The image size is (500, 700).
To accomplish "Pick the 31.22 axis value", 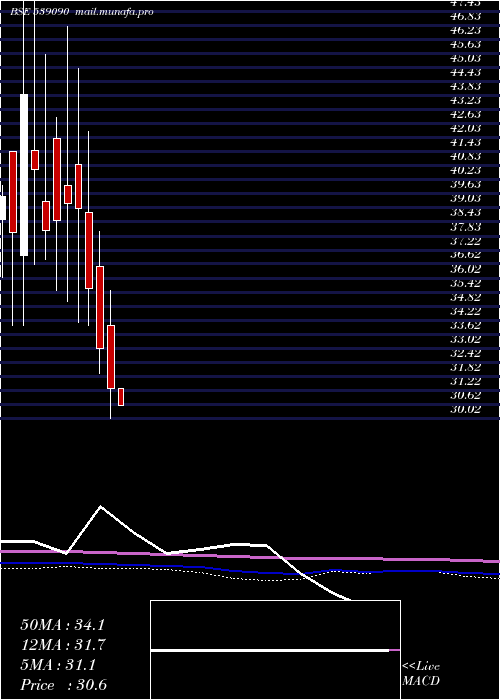I will coord(466,382).
